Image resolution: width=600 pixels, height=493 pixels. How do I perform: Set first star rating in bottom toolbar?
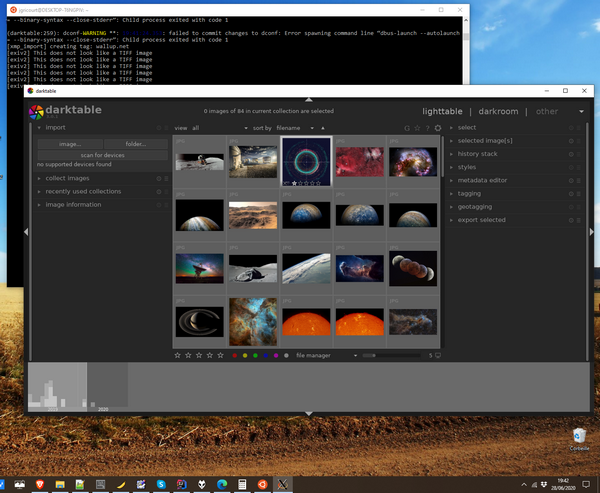click(x=177, y=355)
